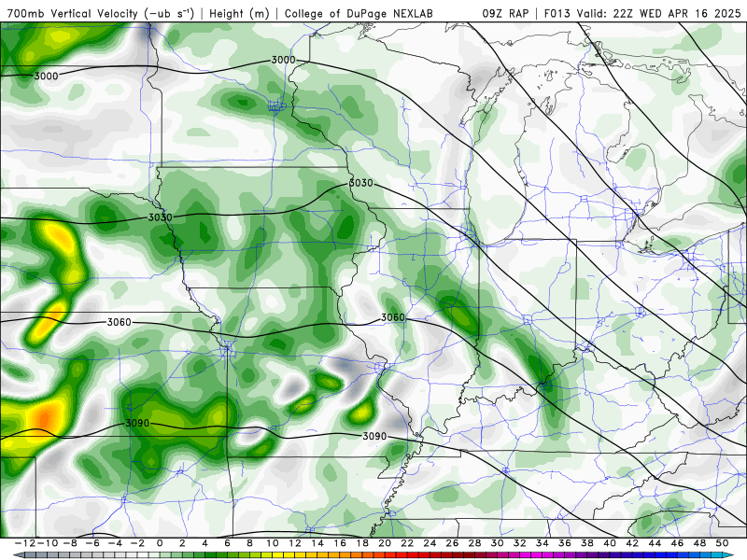Click the "09Z RAP" model label
This screenshot has height=560, width=747.
(x=505, y=14)
